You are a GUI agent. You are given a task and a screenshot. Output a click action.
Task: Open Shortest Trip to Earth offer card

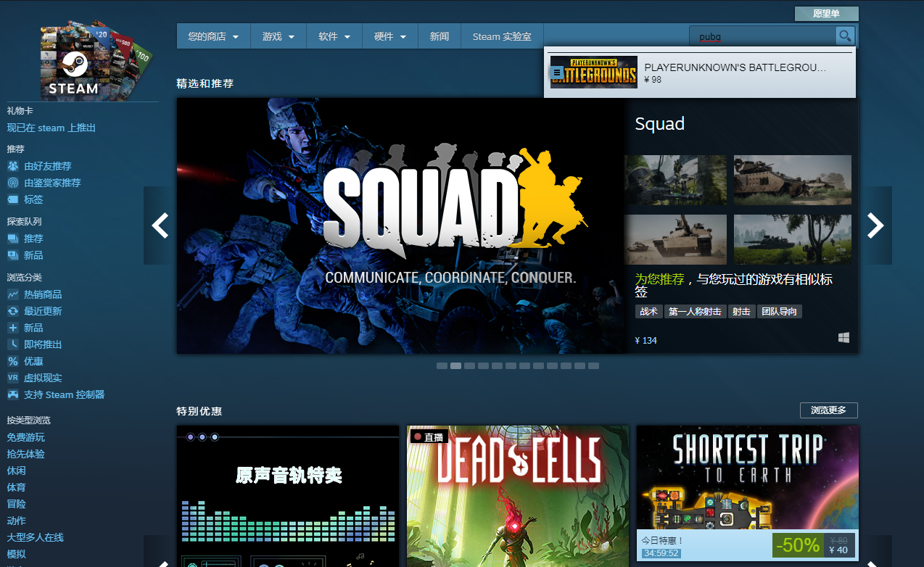[x=748, y=493]
